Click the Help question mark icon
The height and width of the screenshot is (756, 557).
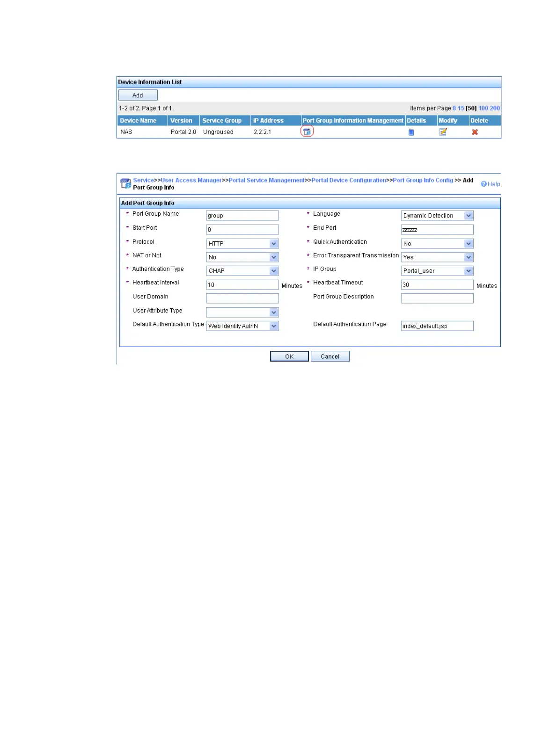484,184
